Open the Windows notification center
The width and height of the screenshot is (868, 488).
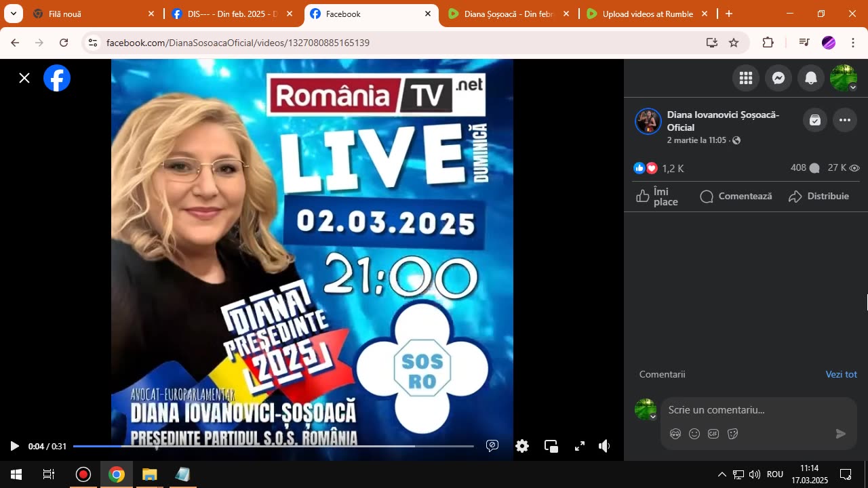click(846, 474)
